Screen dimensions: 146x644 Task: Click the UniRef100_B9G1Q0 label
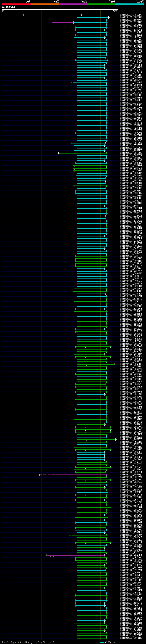pos(131,474)
